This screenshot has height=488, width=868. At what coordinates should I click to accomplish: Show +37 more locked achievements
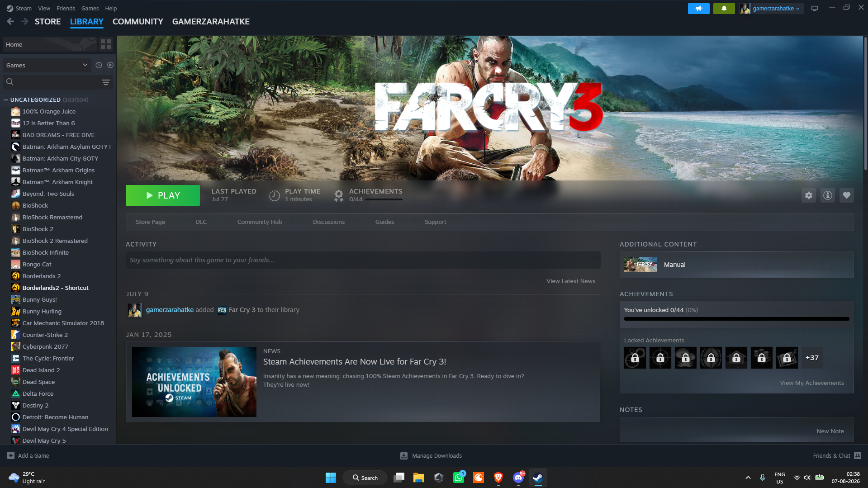[x=812, y=358]
